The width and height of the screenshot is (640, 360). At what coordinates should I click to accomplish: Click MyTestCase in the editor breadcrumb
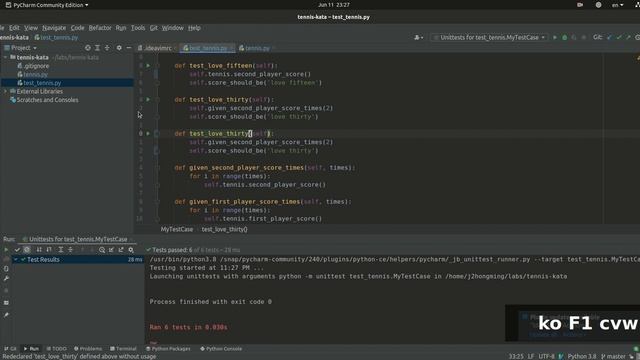tap(177, 229)
